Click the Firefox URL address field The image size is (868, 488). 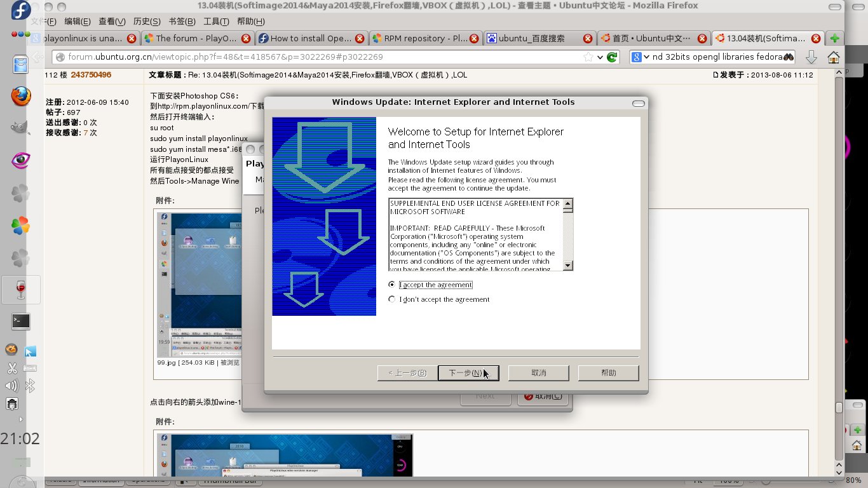coord(324,57)
